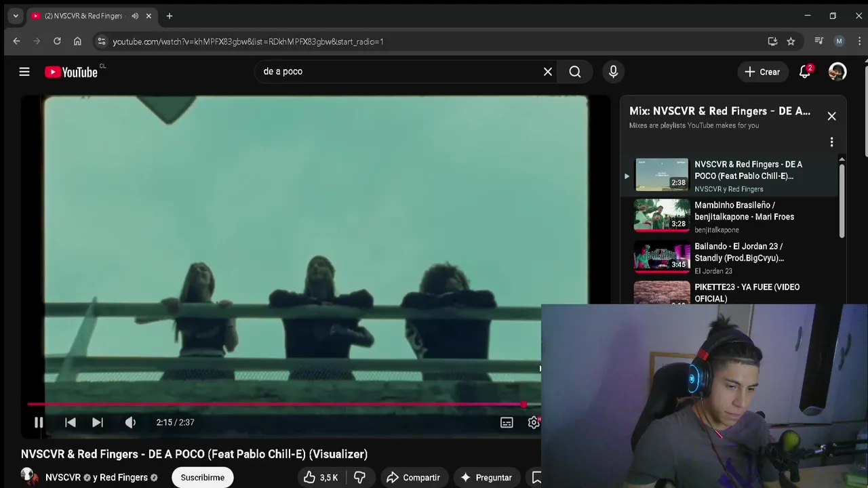Viewport: 868px width, 488px height.
Task: Click the playlist panel scrollbar
Action: tap(842, 201)
